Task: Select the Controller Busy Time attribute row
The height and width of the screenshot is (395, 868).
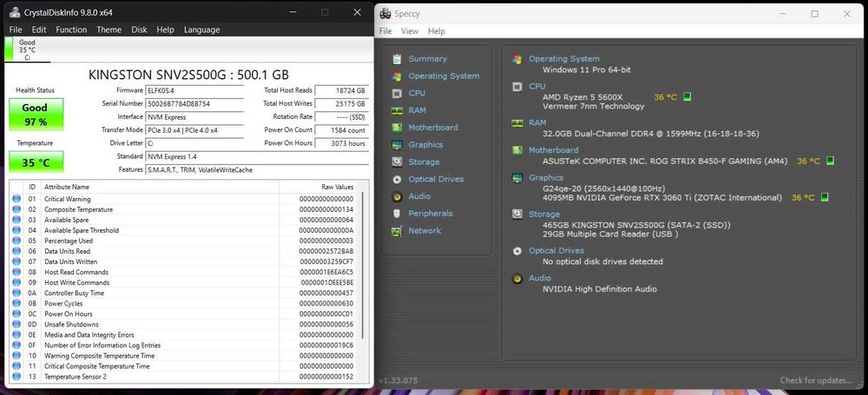Action: click(184, 293)
